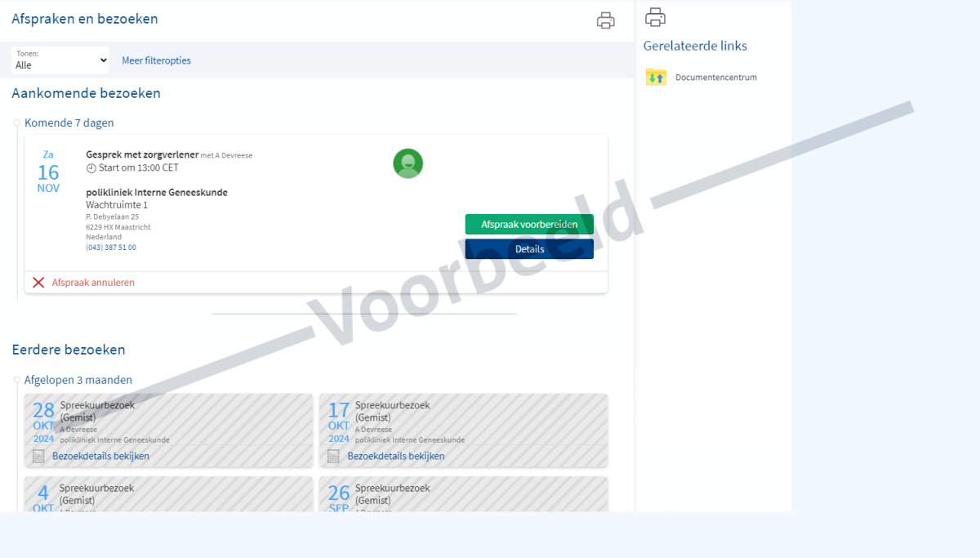Click the Wachtruimte 1 location text
The image size is (980, 558).
coord(117,205)
